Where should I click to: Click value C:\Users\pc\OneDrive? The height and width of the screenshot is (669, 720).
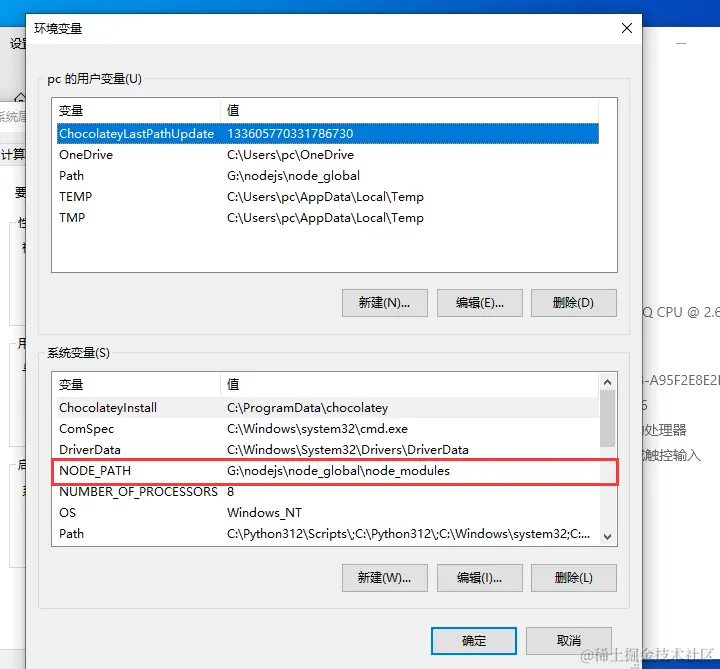click(x=290, y=155)
